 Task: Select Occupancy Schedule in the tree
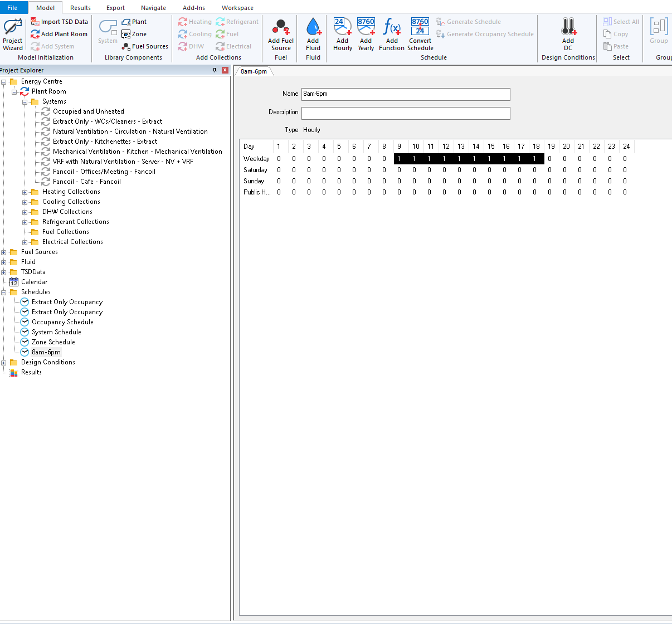(x=62, y=322)
